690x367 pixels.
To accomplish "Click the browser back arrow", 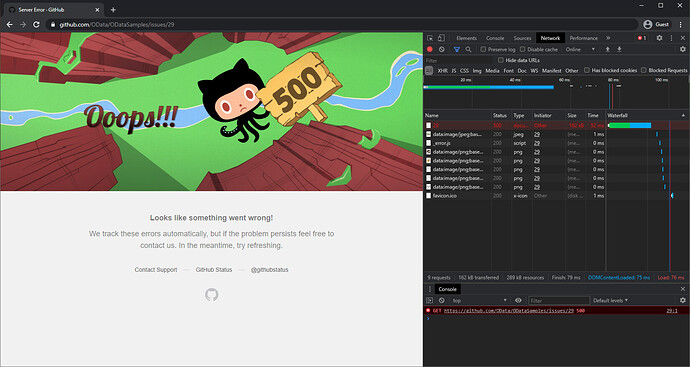I will pos(9,25).
